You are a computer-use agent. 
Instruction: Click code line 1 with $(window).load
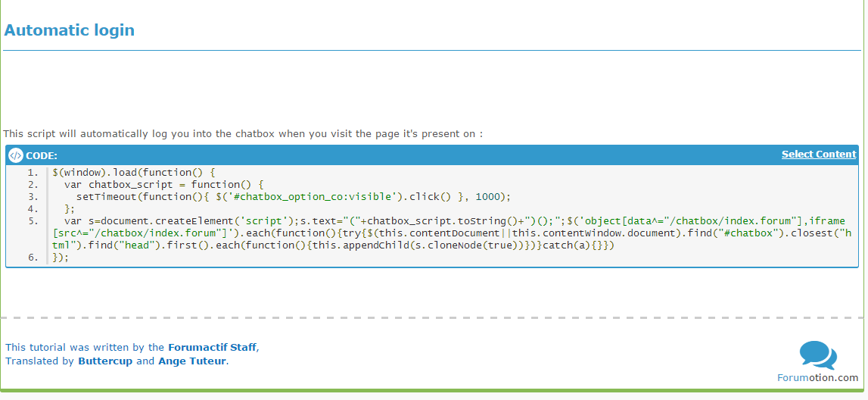[133, 173]
